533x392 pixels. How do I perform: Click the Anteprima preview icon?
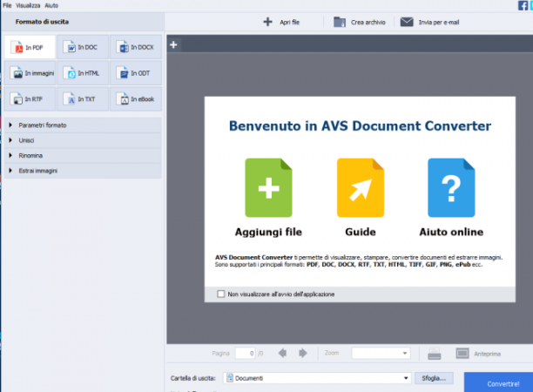coord(462,354)
